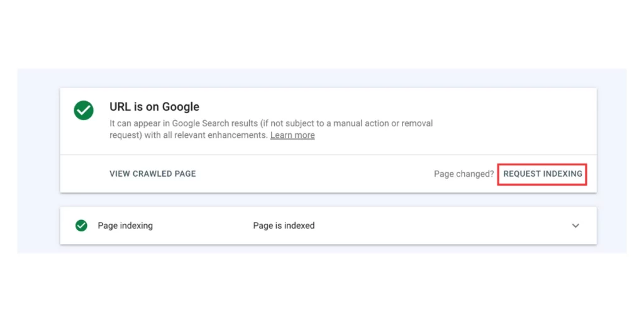Click the green check beside Page indexing
Screen dimensions: 644x322
point(81,226)
